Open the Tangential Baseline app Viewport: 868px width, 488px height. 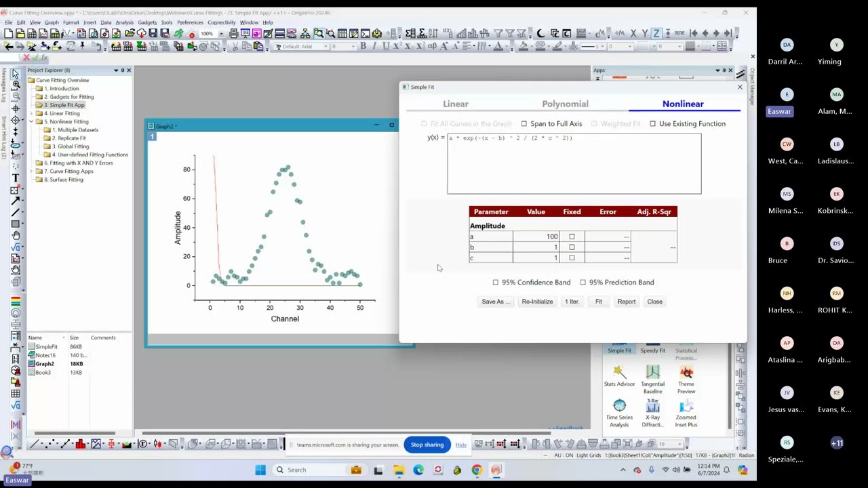(x=652, y=379)
